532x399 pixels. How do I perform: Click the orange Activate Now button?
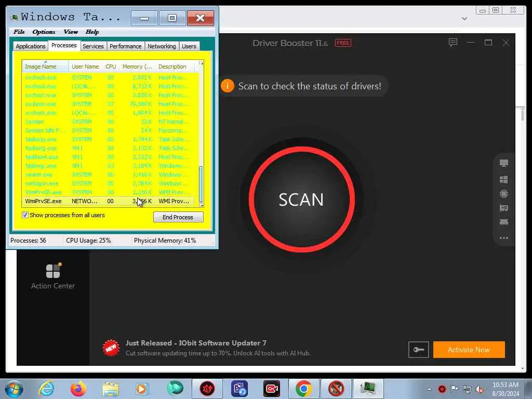click(x=469, y=350)
